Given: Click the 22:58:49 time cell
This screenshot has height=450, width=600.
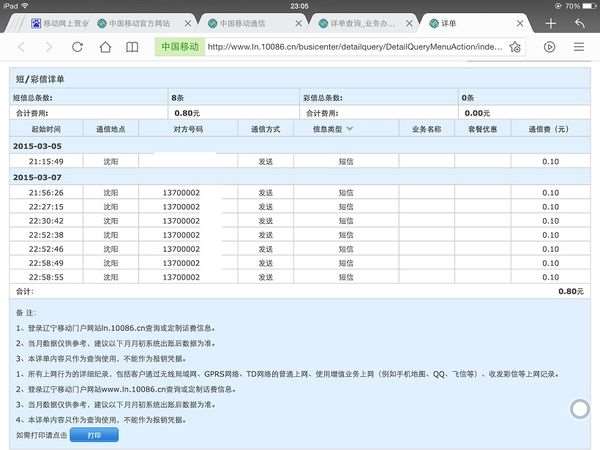Looking at the screenshot, I should 46,263.
